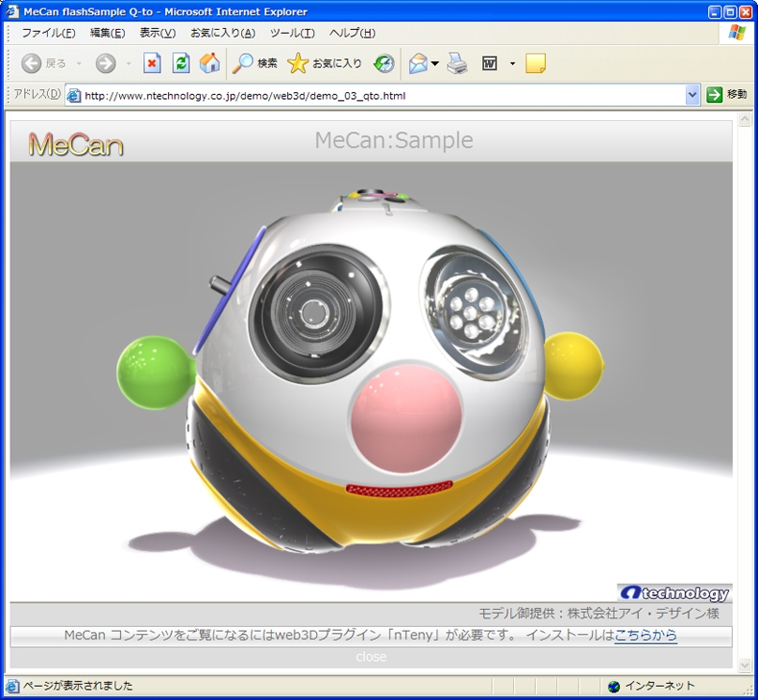Image resolution: width=758 pixels, height=700 pixels.
Task: Open the ツール(T) menu
Action: (x=292, y=33)
